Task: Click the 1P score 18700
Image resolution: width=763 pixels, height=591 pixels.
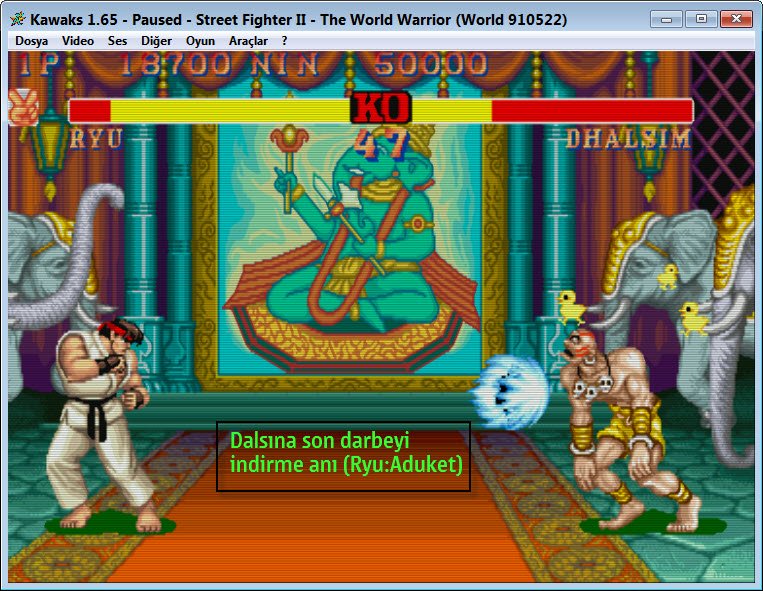Action: tap(176, 64)
